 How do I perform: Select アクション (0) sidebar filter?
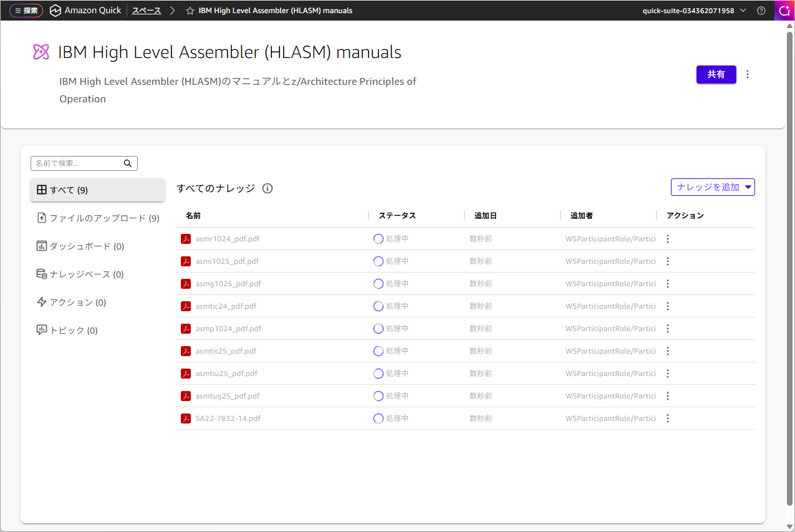[98, 302]
